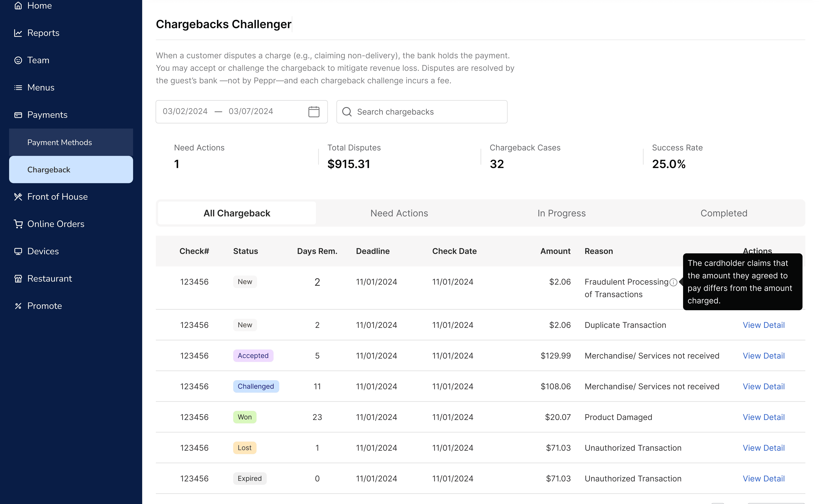Click the Reports chart icon in sidebar
Image resolution: width=819 pixels, height=504 pixels.
18,33
